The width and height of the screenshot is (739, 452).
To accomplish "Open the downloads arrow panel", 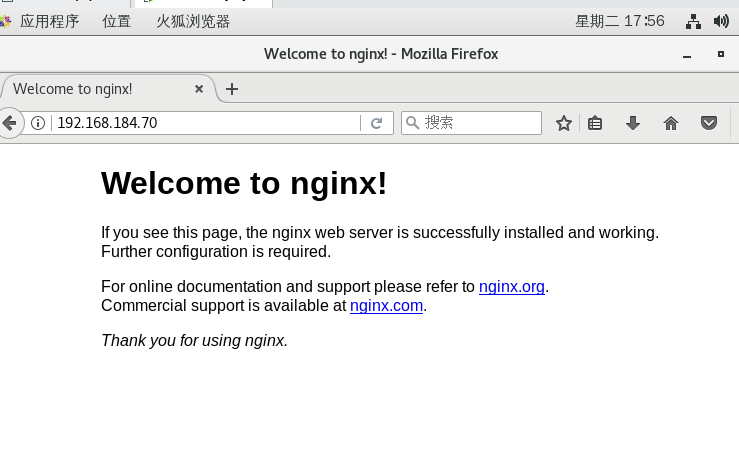I will 633,123.
